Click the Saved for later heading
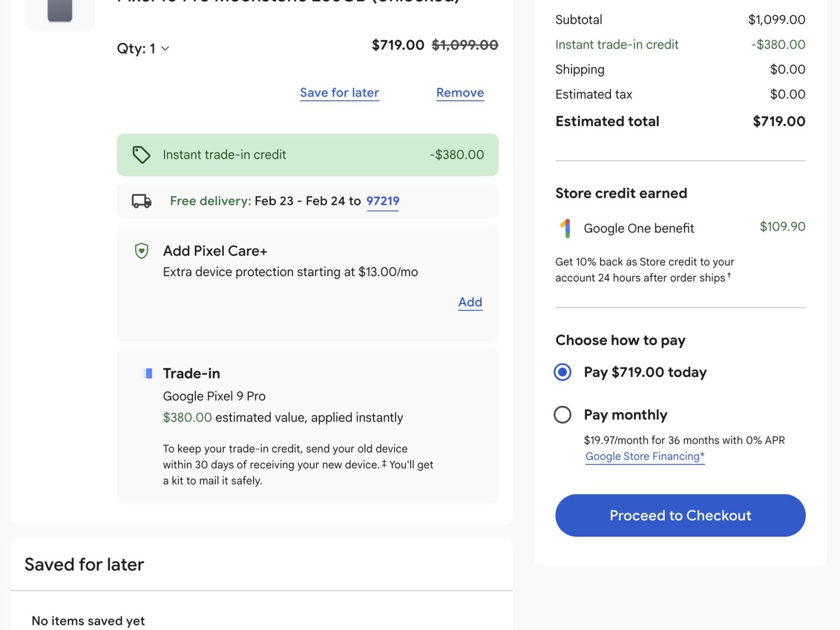 84,564
